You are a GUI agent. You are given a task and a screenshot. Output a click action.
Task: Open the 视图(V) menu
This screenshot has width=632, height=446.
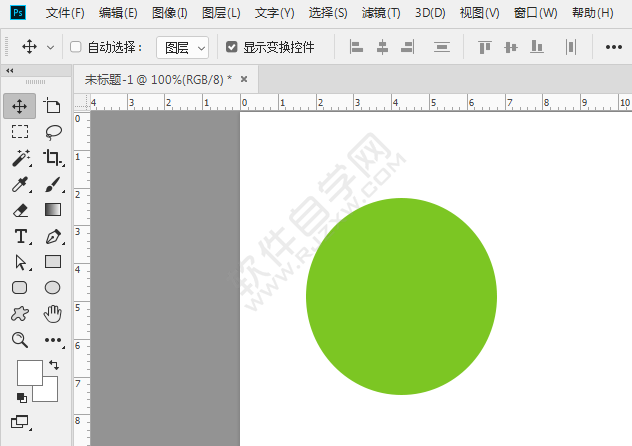coord(479,13)
